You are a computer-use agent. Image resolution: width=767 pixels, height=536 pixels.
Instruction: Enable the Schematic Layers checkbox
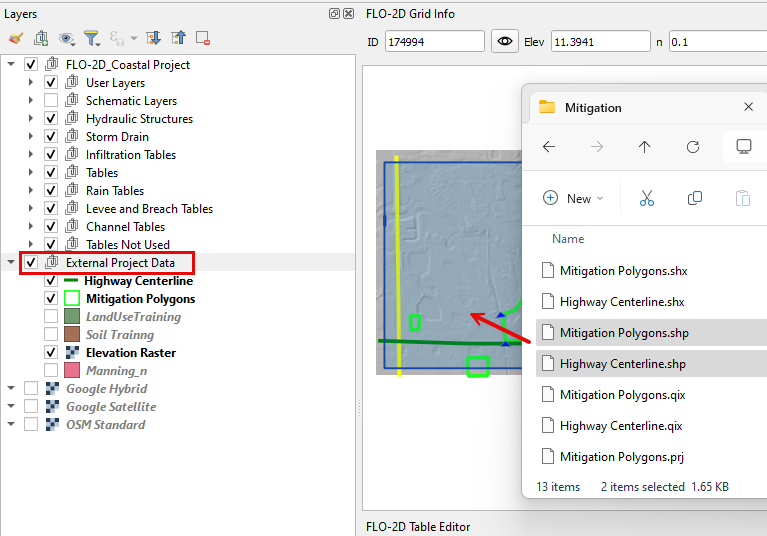click(51, 101)
